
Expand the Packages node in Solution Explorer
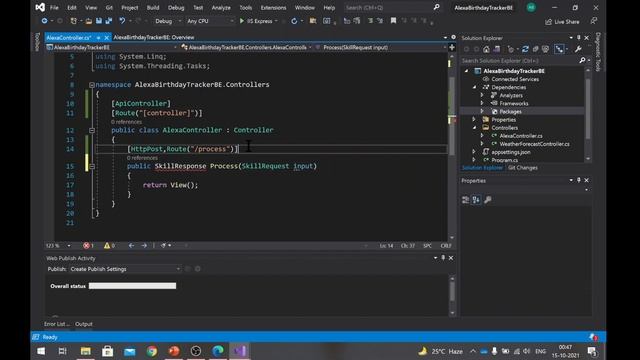[x=482, y=111]
